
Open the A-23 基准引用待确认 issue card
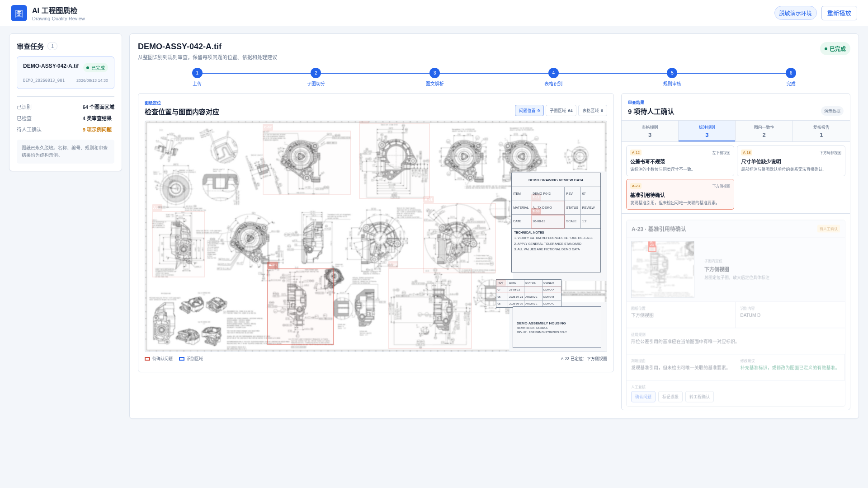point(680,194)
